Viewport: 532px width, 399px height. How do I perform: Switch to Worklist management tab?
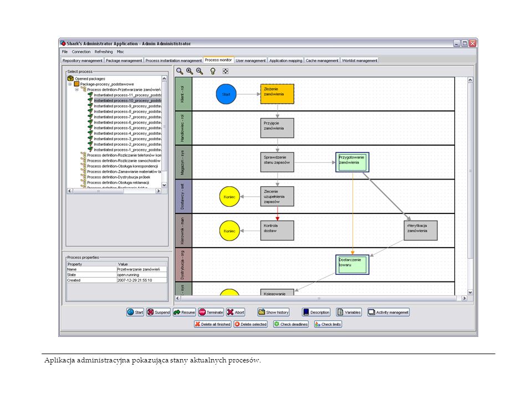pyautogui.click(x=359, y=60)
